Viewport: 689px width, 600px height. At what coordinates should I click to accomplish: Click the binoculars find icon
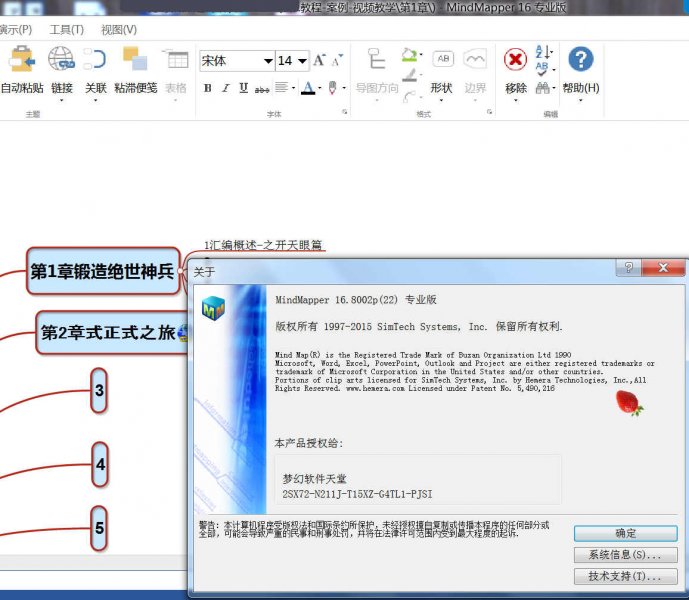tap(543, 88)
